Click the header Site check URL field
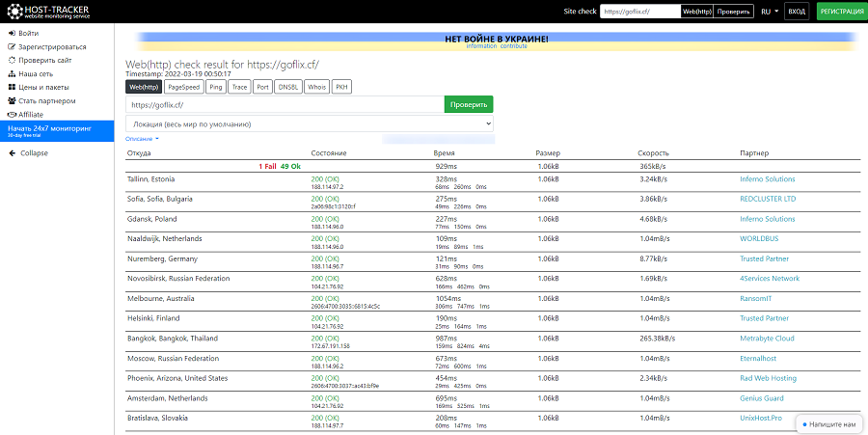The height and width of the screenshot is (435, 868). tap(640, 11)
